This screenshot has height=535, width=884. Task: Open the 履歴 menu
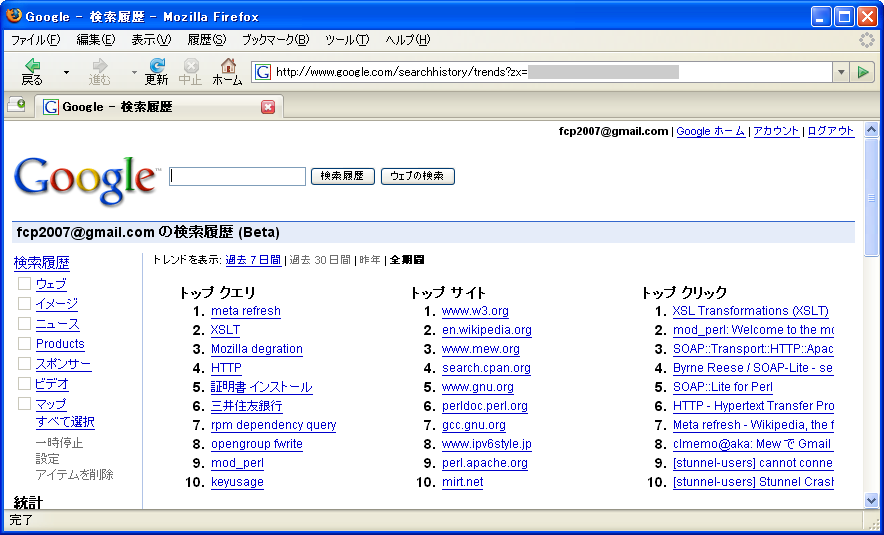(x=207, y=39)
